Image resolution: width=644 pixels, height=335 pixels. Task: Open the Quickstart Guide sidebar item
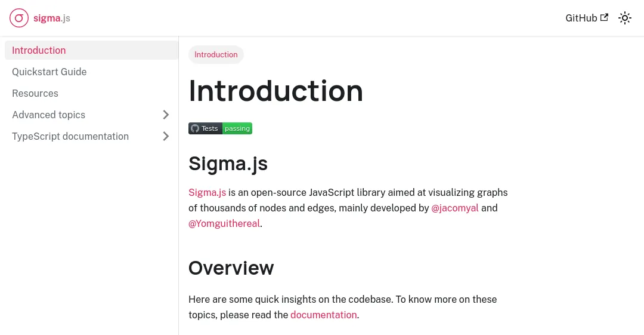pyautogui.click(x=49, y=72)
